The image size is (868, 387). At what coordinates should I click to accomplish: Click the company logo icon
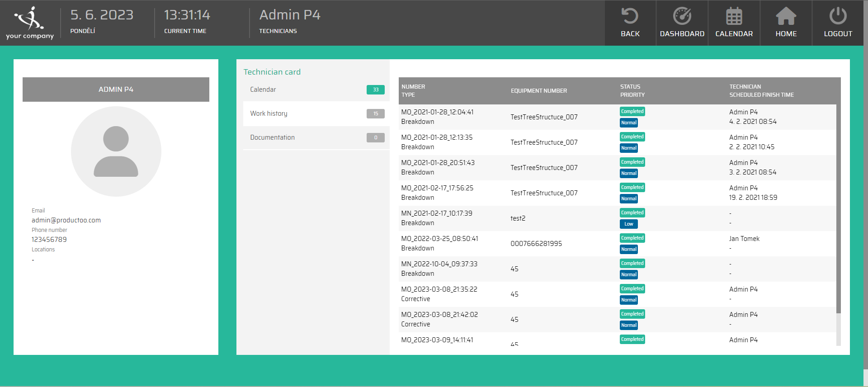click(29, 19)
